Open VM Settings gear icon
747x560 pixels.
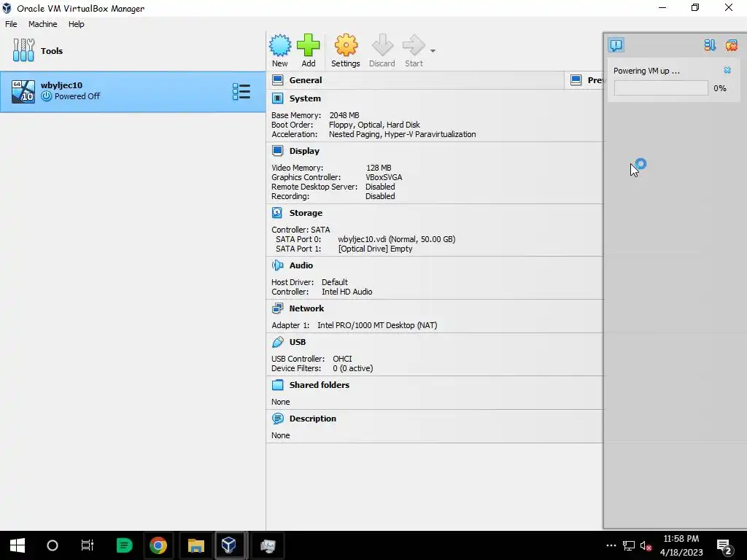pos(345,45)
